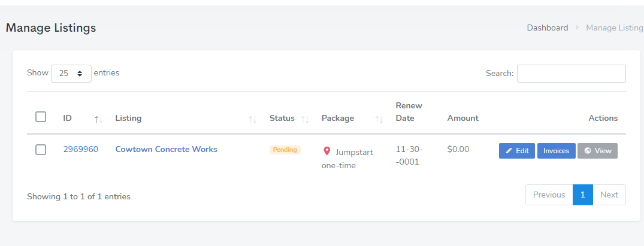Viewport: 644px width, 246px height.
Task: Click sort arrows icon beside Package
Action: (x=379, y=119)
